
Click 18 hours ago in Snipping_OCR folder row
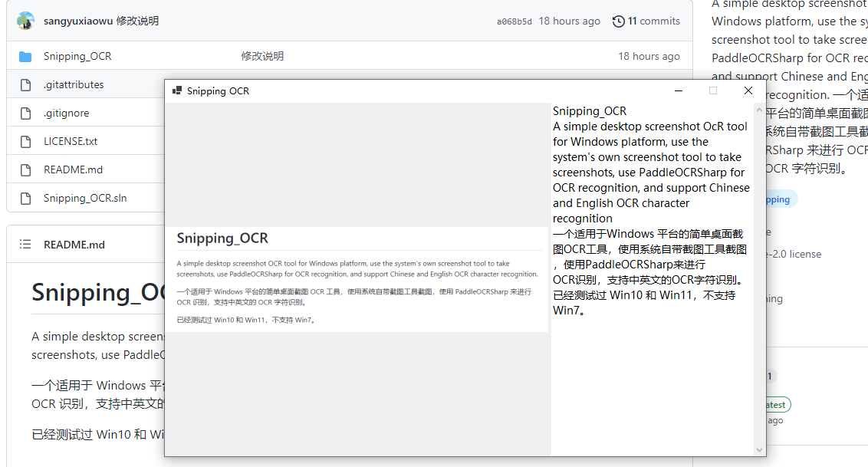pos(649,57)
